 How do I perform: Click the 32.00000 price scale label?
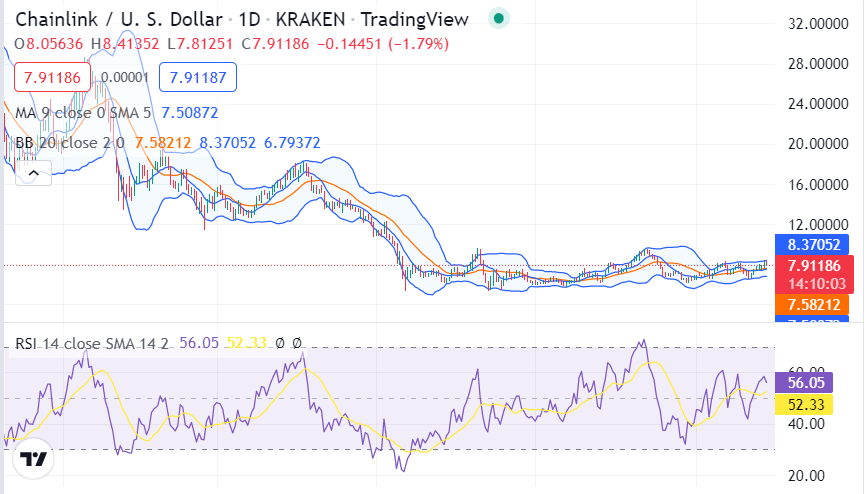pos(818,24)
